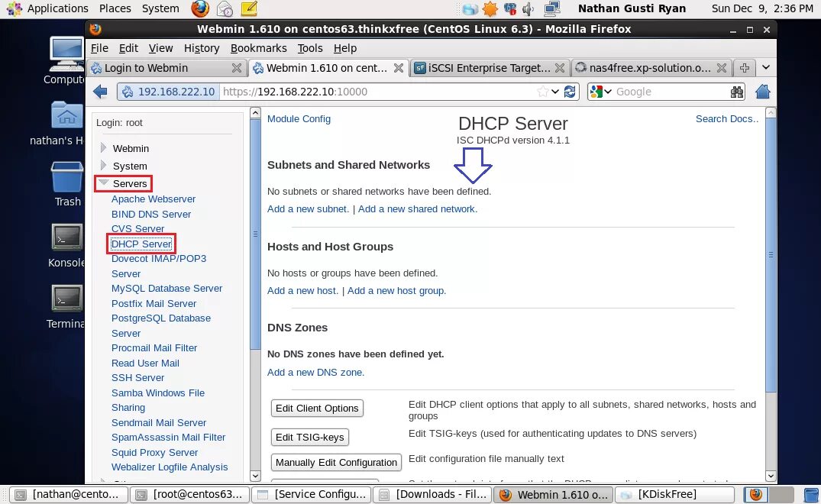Click the volume speaker icon in the system tray
Image resolution: width=821 pixels, height=504 pixels.
coord(528,9)
